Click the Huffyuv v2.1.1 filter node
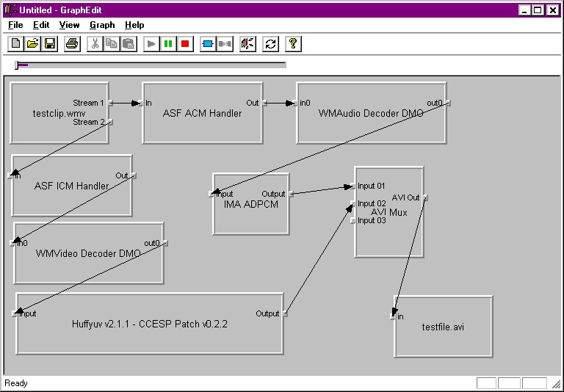Viewport: 564px width, 392px height. pyautogui.click(x=149, y=338)
